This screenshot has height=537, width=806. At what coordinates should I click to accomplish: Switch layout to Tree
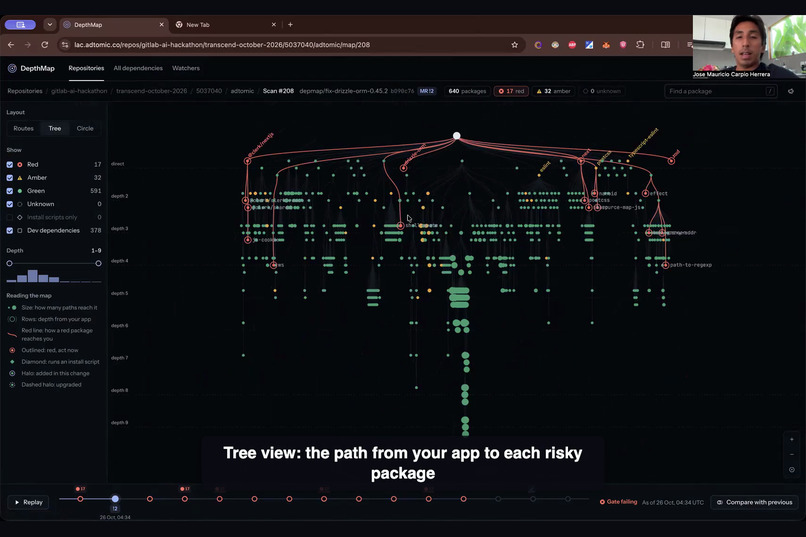click(x=54, y=128)
